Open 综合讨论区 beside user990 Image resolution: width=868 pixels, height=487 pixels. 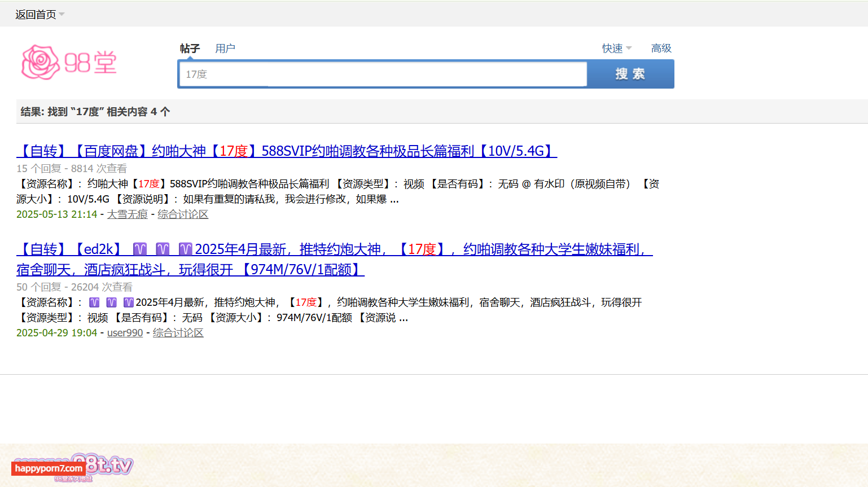178,333
